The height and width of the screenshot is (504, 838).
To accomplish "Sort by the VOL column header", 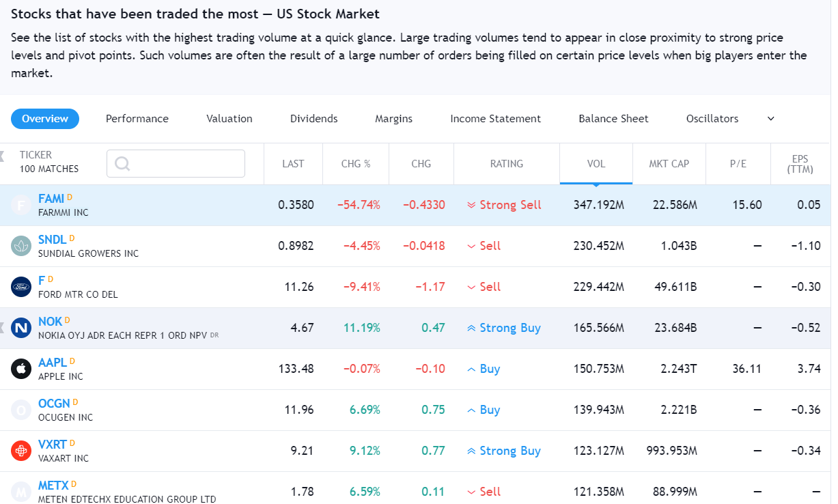I will (596, 164).
